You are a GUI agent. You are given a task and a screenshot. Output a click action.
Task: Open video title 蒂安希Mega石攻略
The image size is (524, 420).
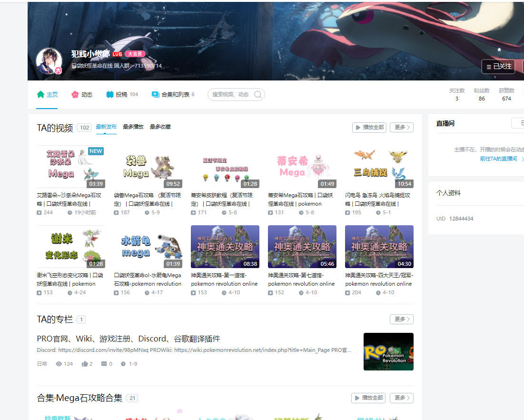click(300, 200)
